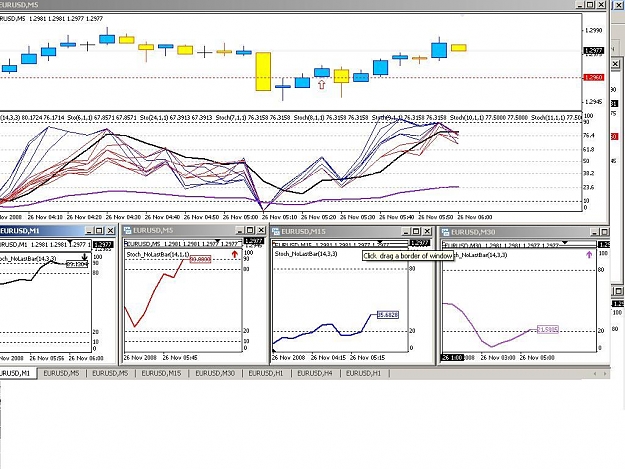Select the purple up arrow in the EURUSD,M30 window

coord(589,254)
